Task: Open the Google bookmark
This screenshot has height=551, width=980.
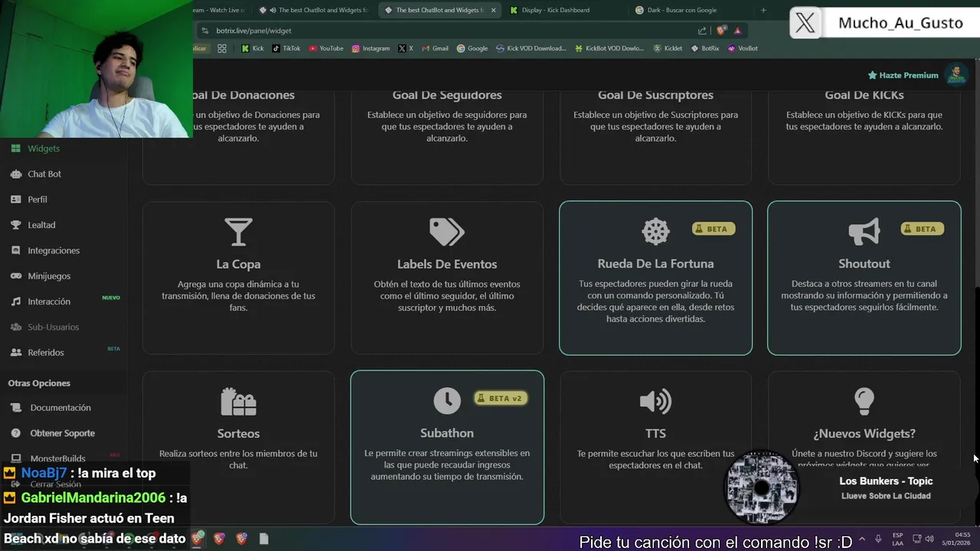Action: (472, 48)
